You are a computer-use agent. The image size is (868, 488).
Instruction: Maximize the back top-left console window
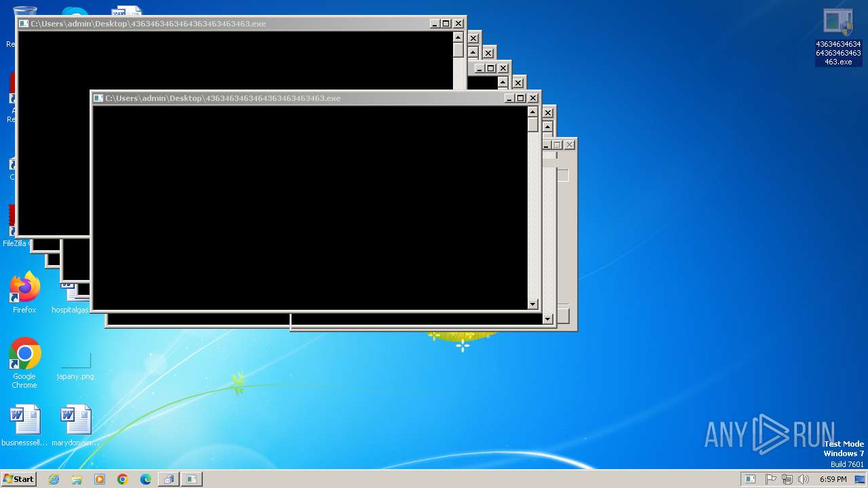(446, 24)
